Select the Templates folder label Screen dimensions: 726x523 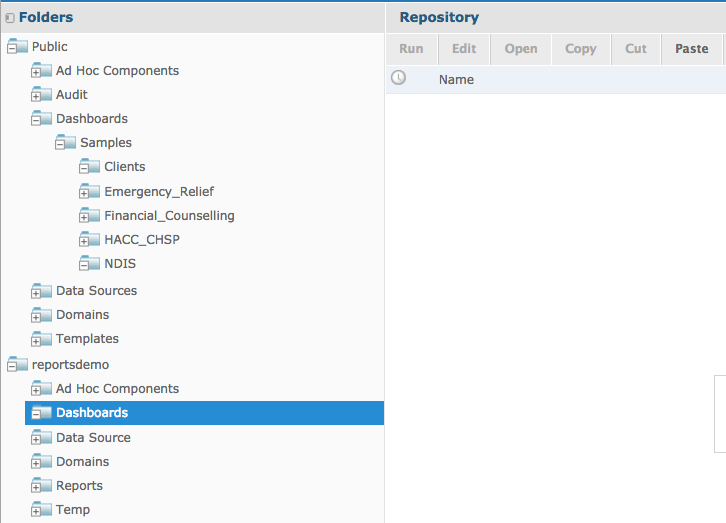[x=87, y=339]
